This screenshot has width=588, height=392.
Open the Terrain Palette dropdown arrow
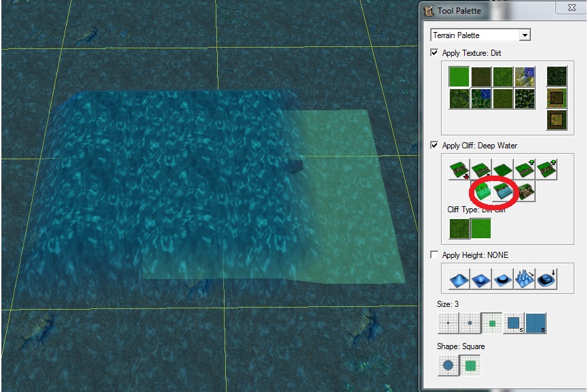(525, 35)
